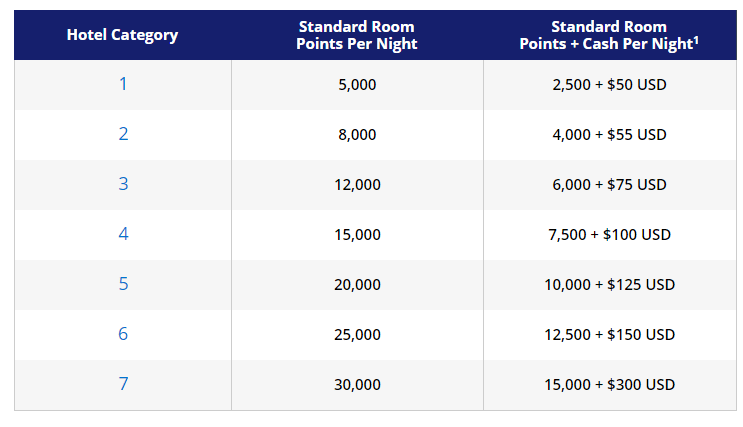743x427 pixels.
Task: Select the 15,000 points per night cell
Action: [357, 235]
